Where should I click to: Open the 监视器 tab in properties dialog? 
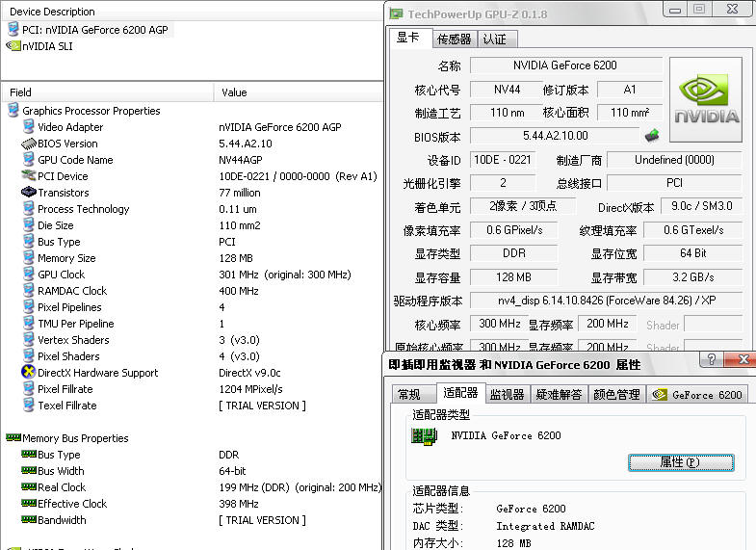pyautogui.click(x=508, y=394)
